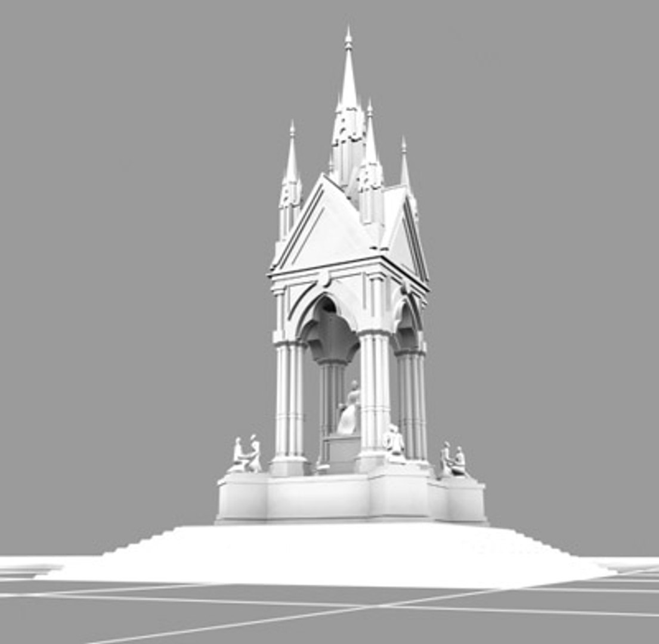
Task: Select the statue group at left corner
Action: 246,454
